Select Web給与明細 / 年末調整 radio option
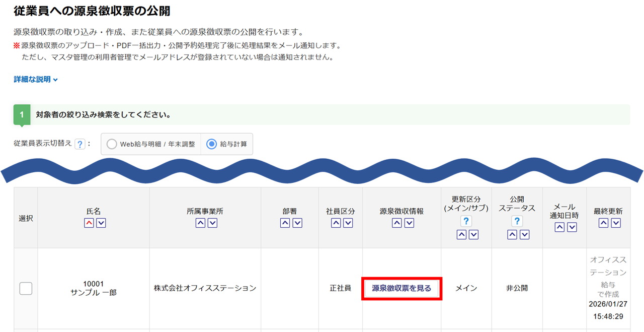The image size is (644, 332). 112,144
